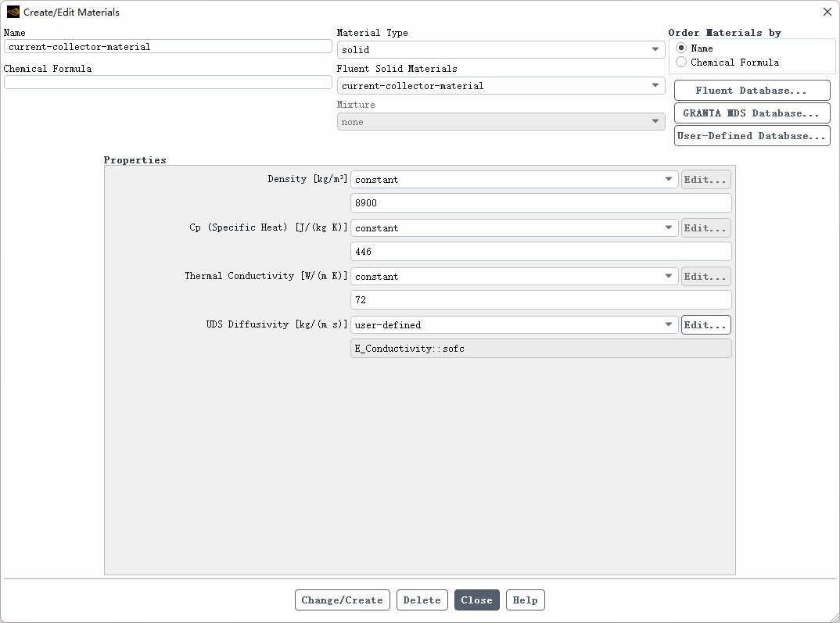Screen dimensions: 840x623
Task: Click the Delete material button
Action: click(x=422, y=600)
